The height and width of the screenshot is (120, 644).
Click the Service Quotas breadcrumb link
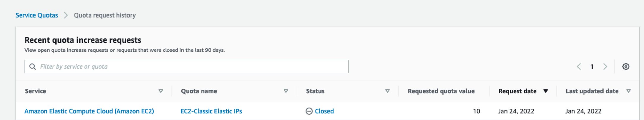(x=37, y=15)
